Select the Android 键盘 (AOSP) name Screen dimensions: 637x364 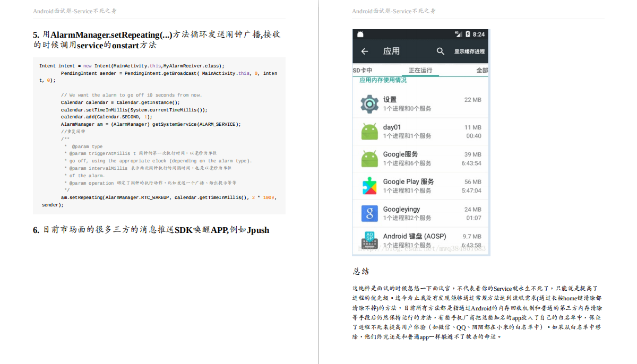[415, 236]
